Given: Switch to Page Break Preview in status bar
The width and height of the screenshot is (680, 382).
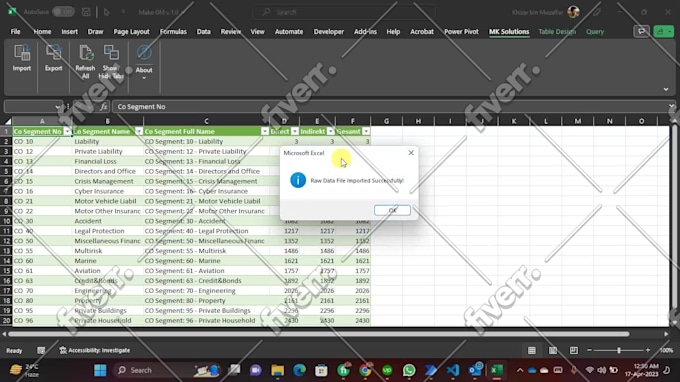Looking at the screenshot, I should [574, 350].
